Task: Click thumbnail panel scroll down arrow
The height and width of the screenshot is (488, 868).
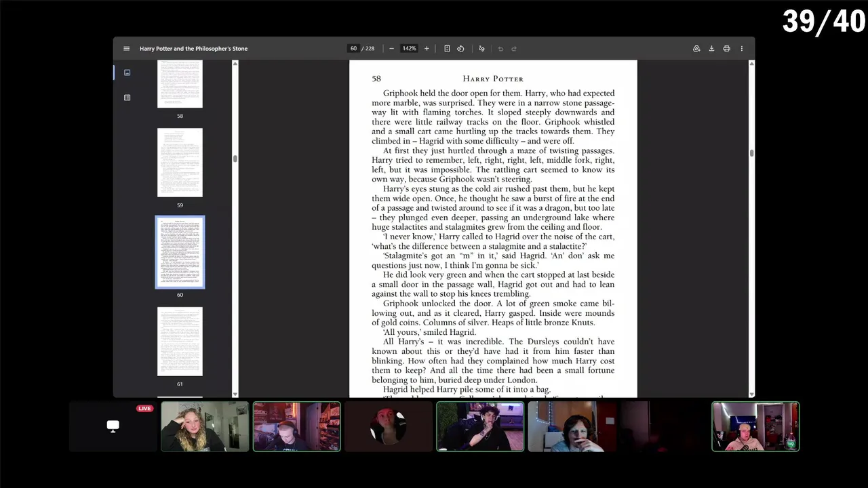Action: 235,394
